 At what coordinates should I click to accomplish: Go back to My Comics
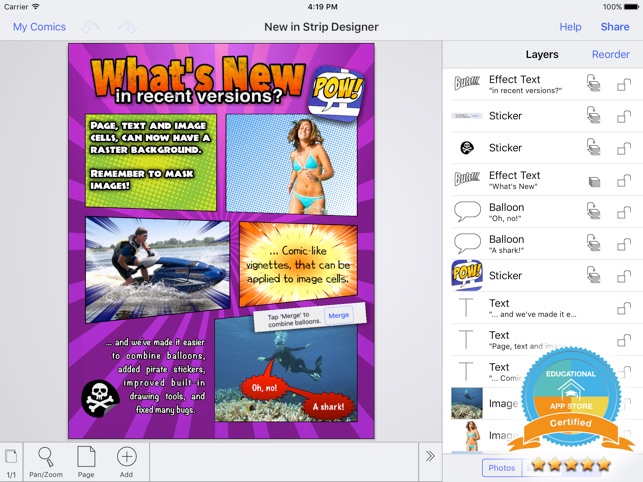coord(39,27)
